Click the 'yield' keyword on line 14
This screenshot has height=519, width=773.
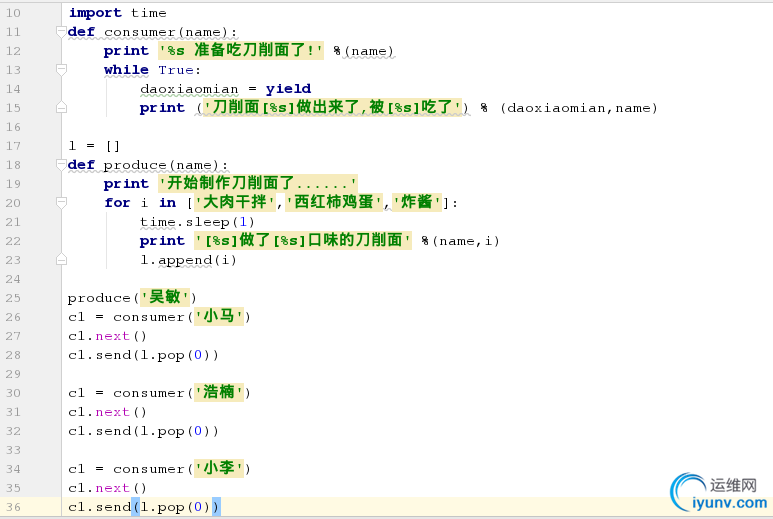tap(288, 89)
